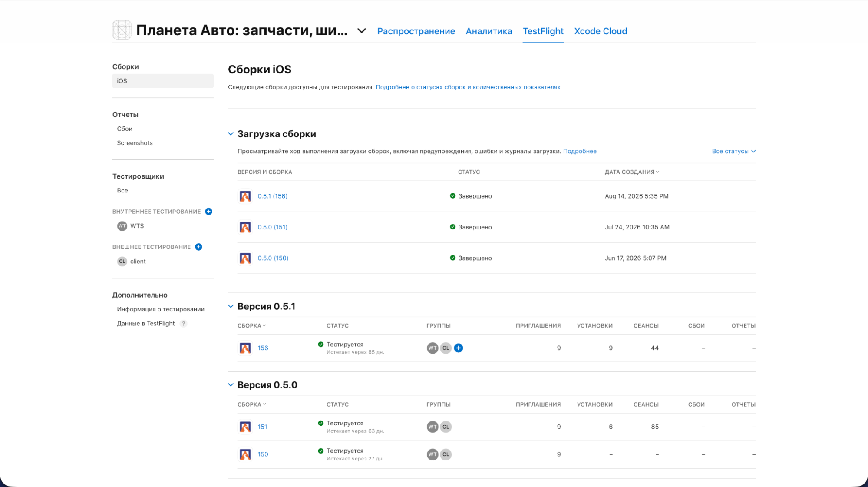Viewport: 868px width, 487px height.
Task: Click app icon for upload 0.5.0 (151)
Action: [x=245, y=227]
